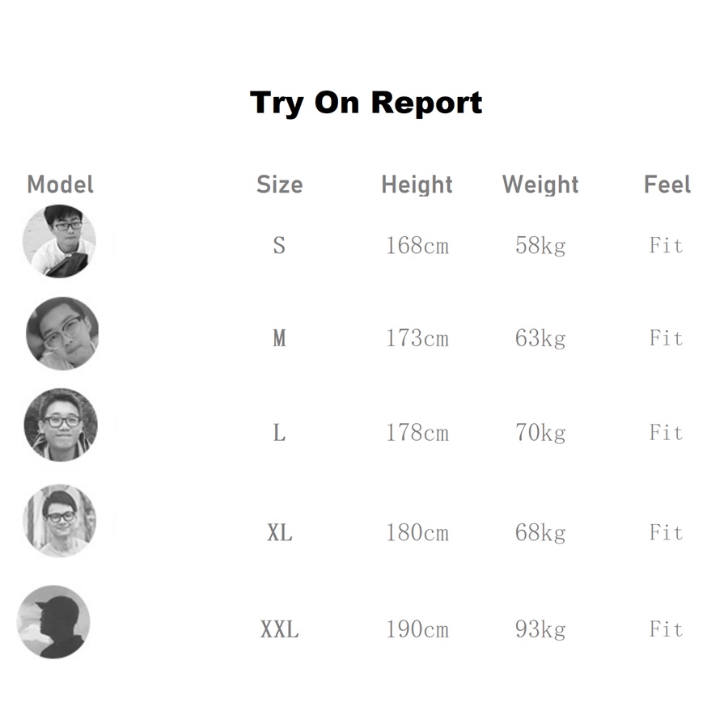Click the Try On Report title
The width and height of the screenshot is (728, 728).
[366, 103]
